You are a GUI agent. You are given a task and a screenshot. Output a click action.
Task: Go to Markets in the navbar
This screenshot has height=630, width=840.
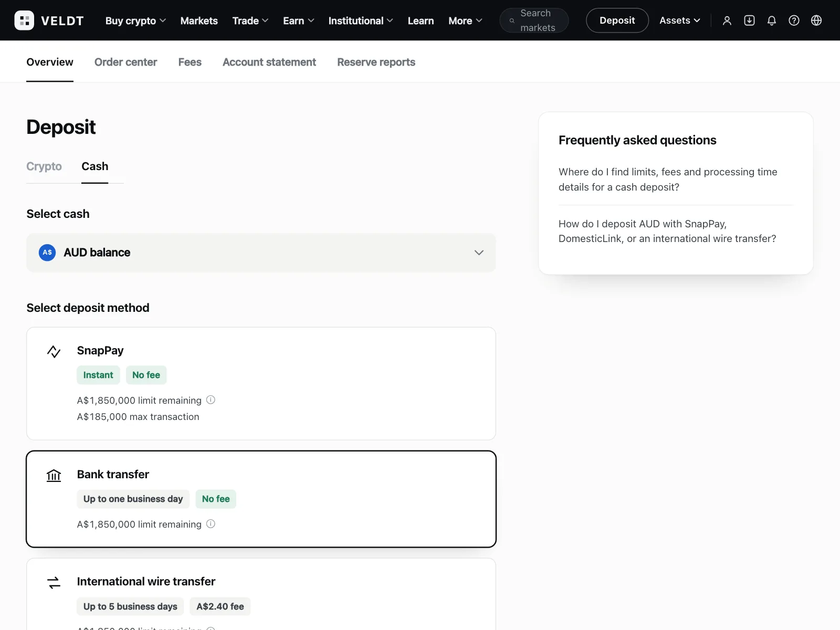tap(199, 20)
